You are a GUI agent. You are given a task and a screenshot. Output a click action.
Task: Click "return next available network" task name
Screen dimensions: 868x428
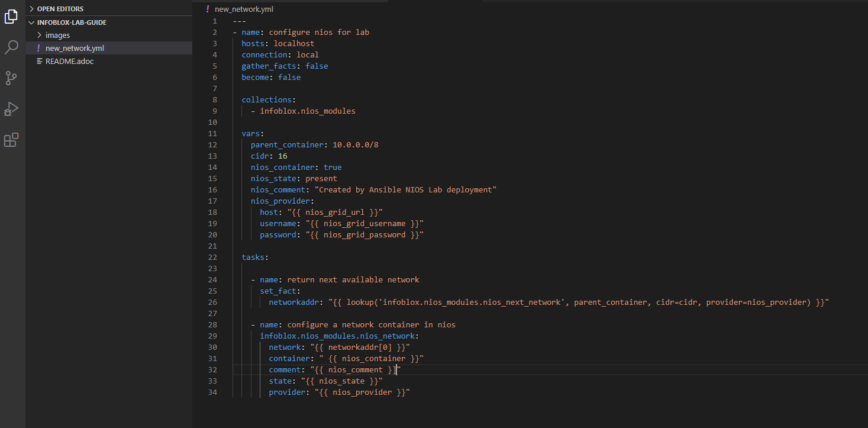(x=353, y=279)
